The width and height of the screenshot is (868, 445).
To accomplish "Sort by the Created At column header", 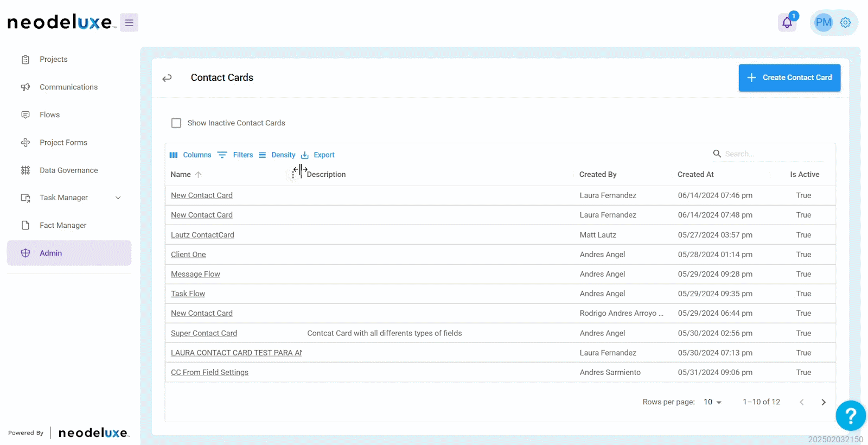I will tap(695, 175).
